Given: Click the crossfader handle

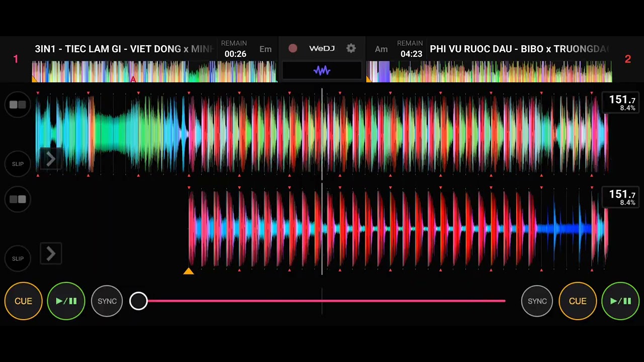Looking at the screenshot, I should point(138,301).
